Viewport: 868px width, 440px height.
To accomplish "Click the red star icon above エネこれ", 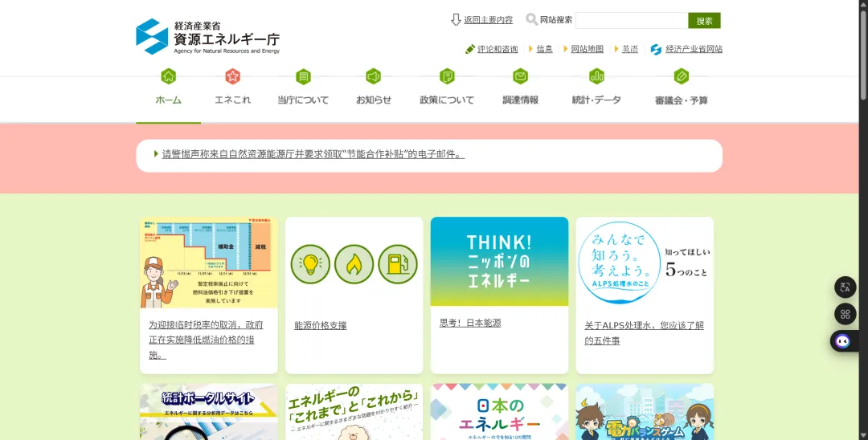I will click(x=232, y=76).
